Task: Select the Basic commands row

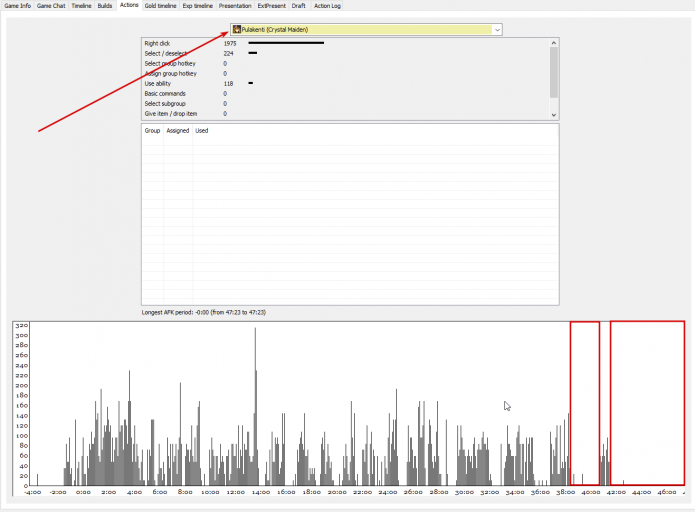Action: tap(345, 94)
